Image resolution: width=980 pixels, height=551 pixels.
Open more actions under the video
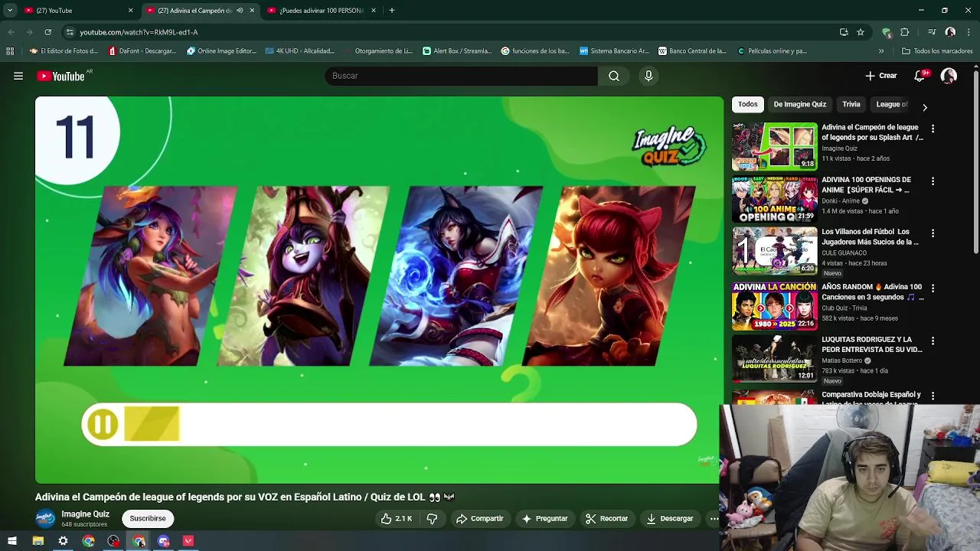(714, 518)
